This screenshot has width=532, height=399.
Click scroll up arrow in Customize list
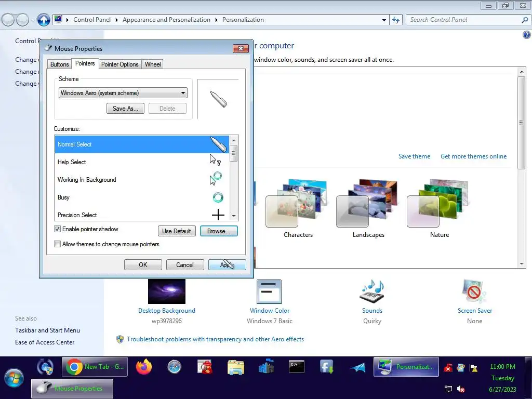[234, 140]
